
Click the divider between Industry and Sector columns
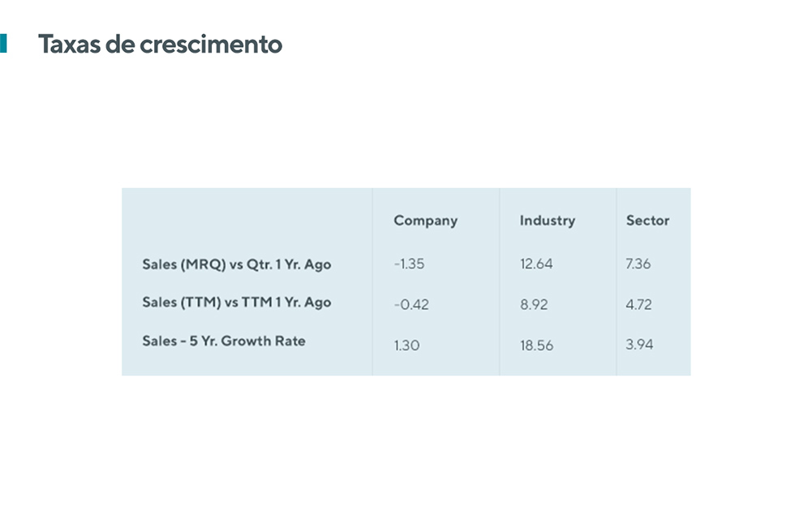click(617, 282)
